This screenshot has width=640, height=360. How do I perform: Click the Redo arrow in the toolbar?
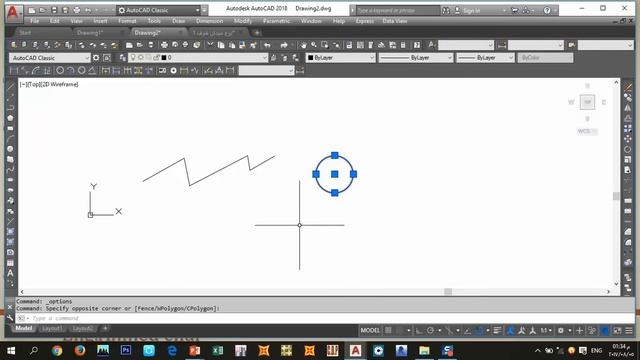pos(284,45)
